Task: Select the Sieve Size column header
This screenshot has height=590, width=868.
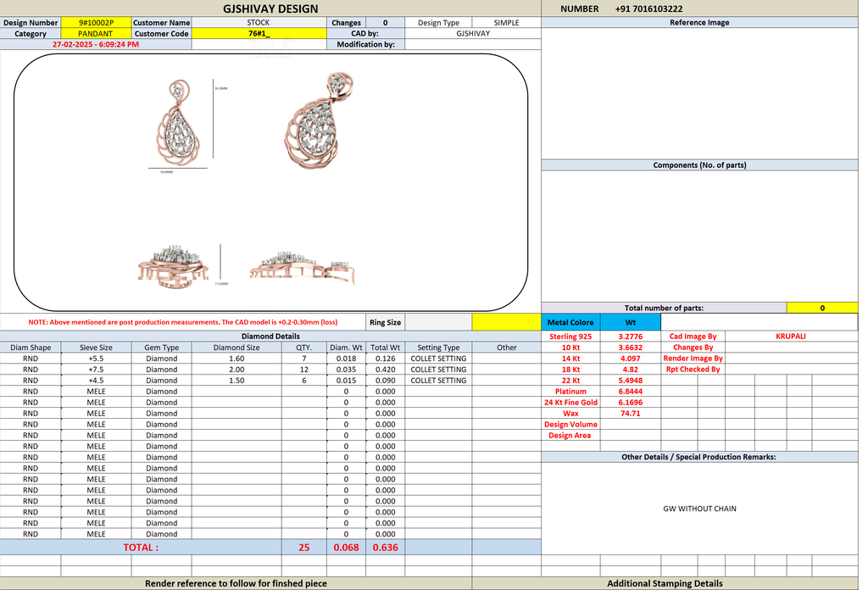Action: pyautogui.click(x=96, y=348)
